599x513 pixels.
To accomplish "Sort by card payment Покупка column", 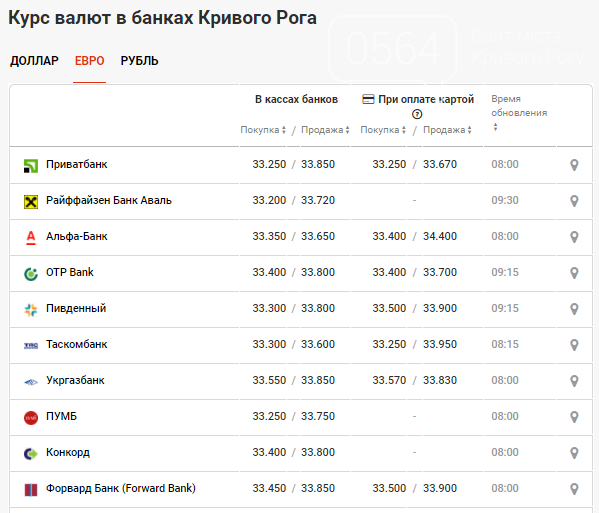I will [x=383, y=130].
